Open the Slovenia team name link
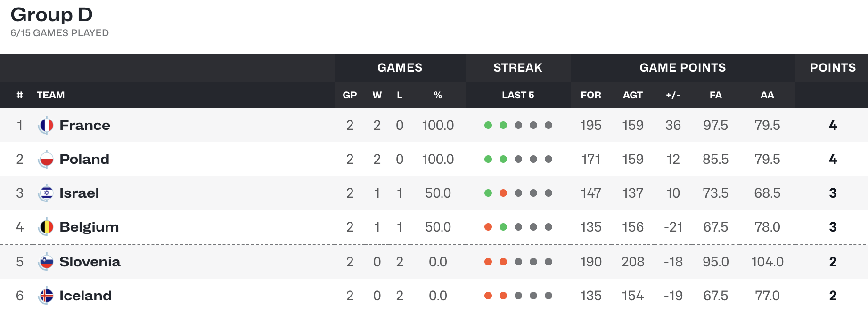 click(x=90, y=262)
